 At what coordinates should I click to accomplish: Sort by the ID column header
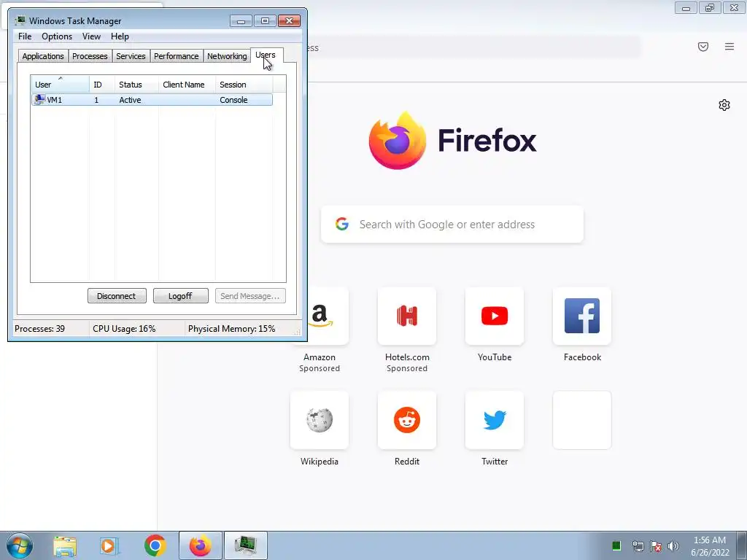coord(102,85)
